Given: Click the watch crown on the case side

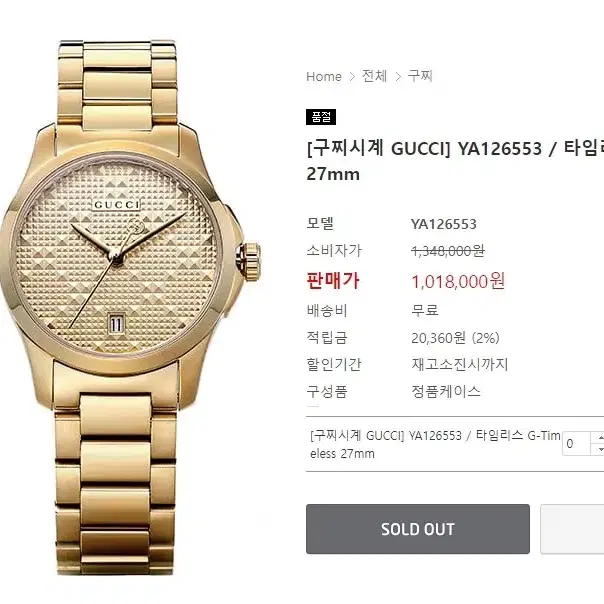Looking at the screenshot, I should coord(249,261).
